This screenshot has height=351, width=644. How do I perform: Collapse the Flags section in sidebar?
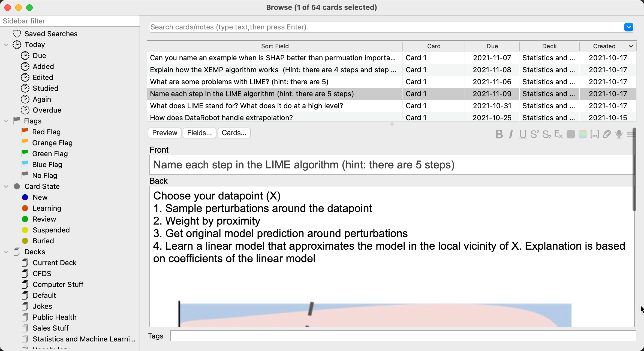click(x=6, y=121)
